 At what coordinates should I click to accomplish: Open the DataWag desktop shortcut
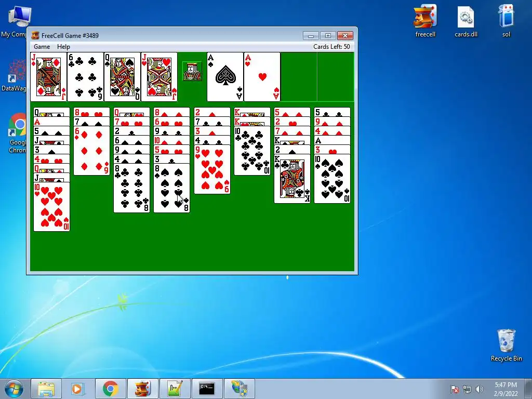(x=14, y=75)
